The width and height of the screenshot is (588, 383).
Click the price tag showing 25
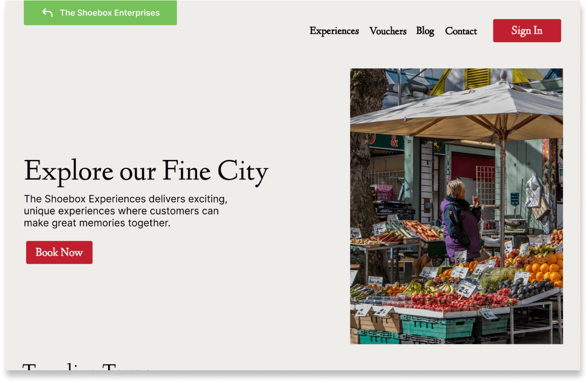pos(466,290)
